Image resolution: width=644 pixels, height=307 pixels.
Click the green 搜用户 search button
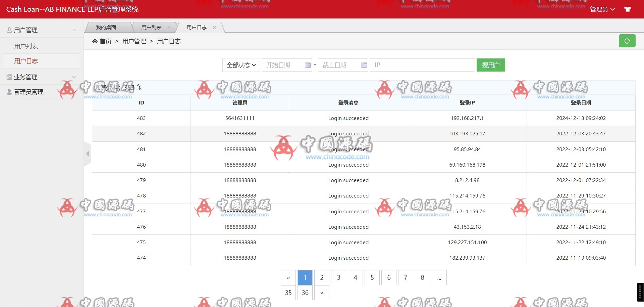(490, 65)
